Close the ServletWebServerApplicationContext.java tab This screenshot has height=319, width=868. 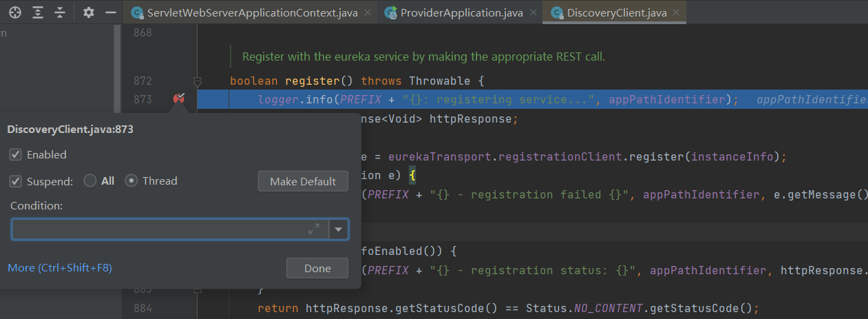point(368,12)
